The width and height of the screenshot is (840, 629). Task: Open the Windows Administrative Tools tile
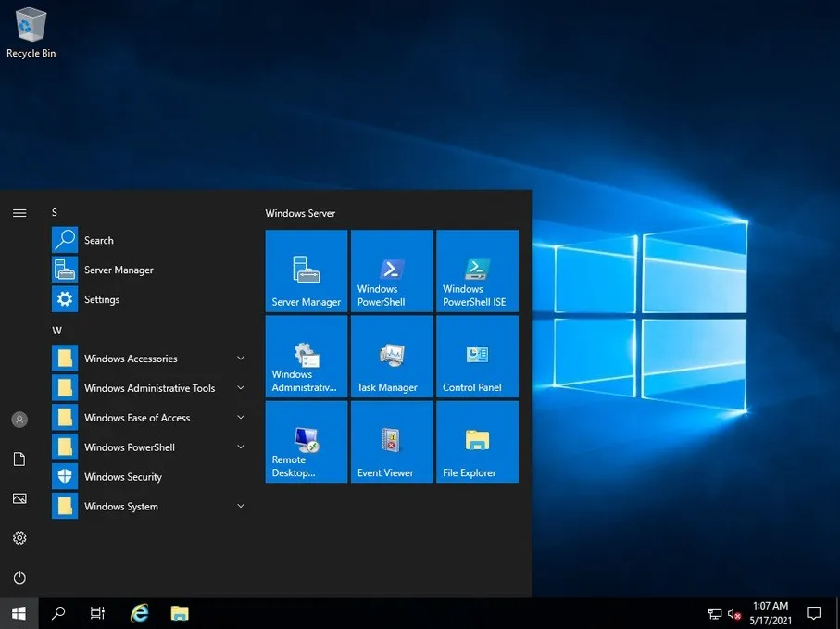click(x=307, y=357)
